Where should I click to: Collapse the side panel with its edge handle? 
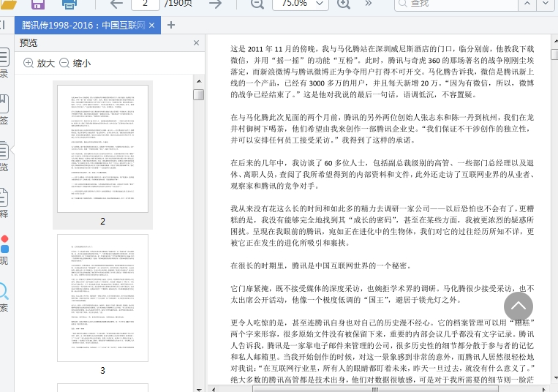pos(12,150)
